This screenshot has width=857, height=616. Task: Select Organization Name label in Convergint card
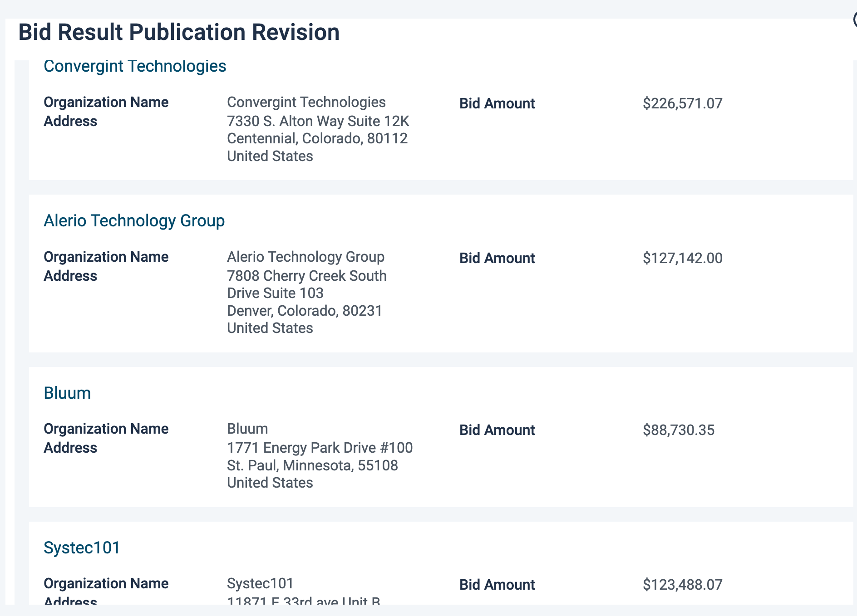[x=106, y=102]
